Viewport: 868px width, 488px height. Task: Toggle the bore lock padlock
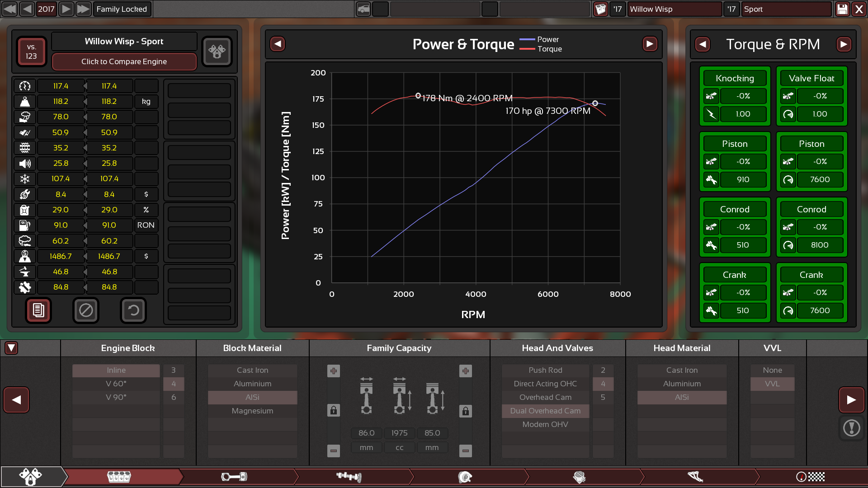pyautogui.click(x=334, y=410)
